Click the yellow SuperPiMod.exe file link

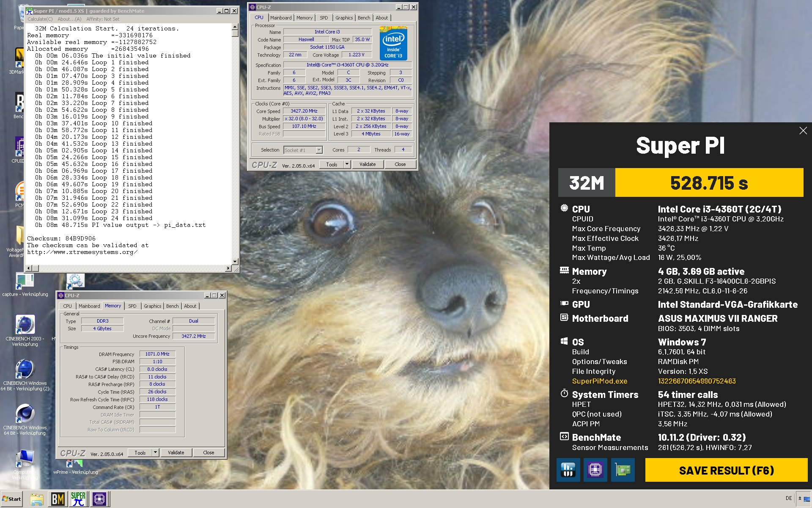click(x=600, y=381)
